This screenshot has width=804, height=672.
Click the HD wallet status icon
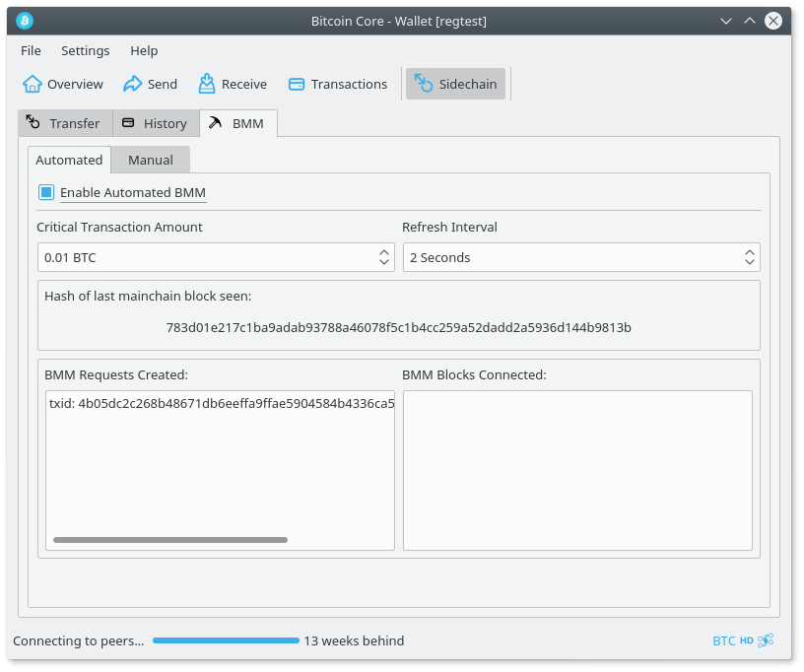(x=746, y=640)
